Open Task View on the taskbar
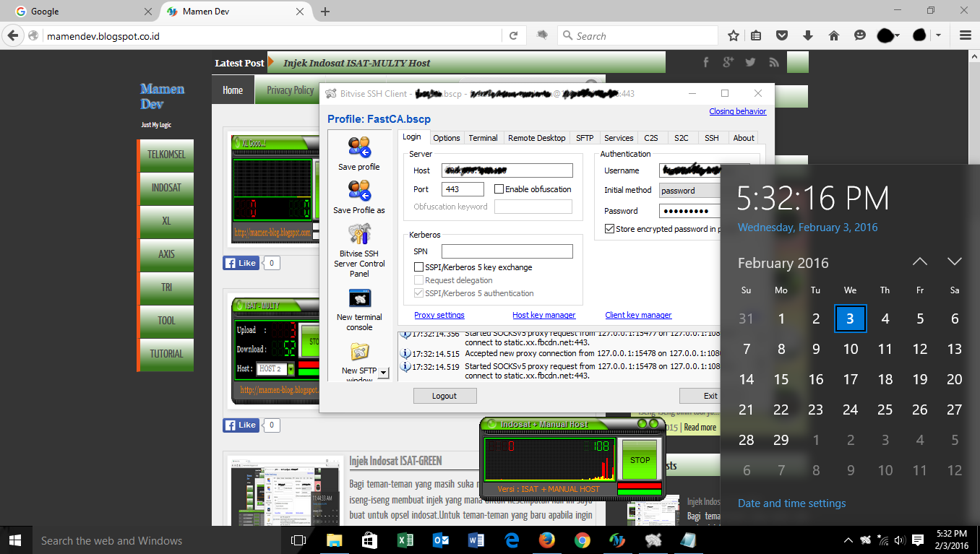Viewport: 980px width, 554px height. click(x=298, y=540)
